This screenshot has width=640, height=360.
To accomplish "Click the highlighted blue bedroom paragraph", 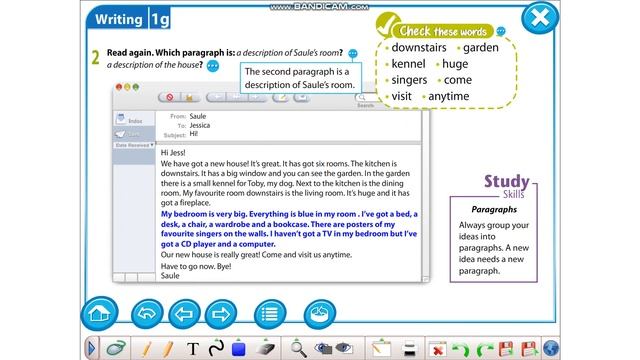I will point(289,229).
